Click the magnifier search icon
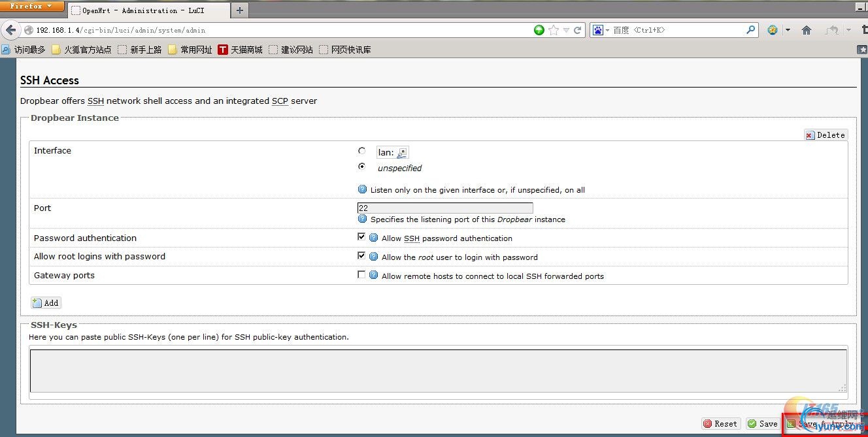 pos(751,29)
